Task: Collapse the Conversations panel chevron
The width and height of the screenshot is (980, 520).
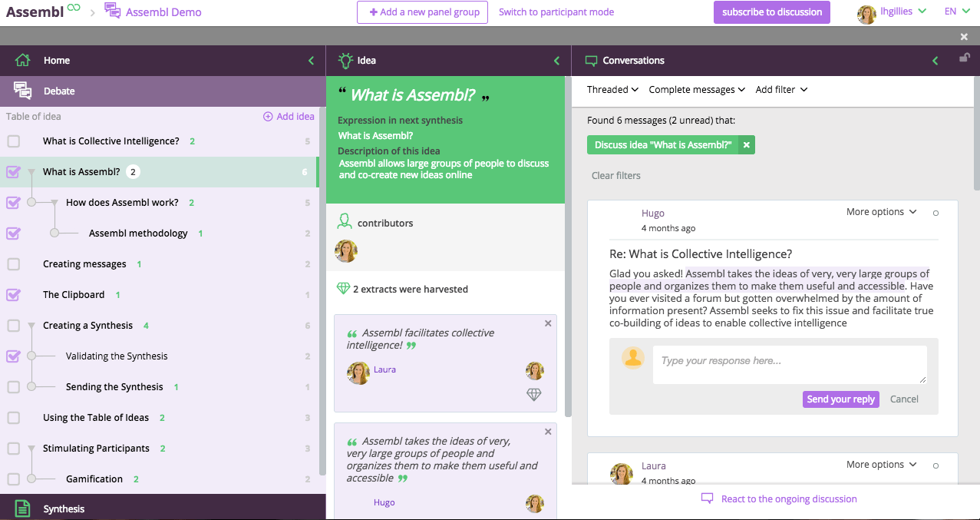Action: [x=935, y=61]
